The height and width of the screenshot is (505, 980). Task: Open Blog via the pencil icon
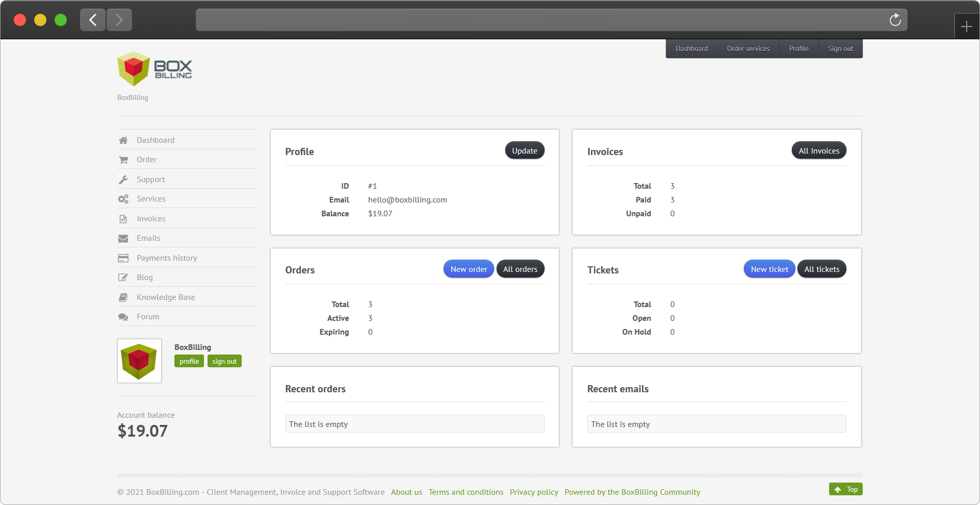123,277
